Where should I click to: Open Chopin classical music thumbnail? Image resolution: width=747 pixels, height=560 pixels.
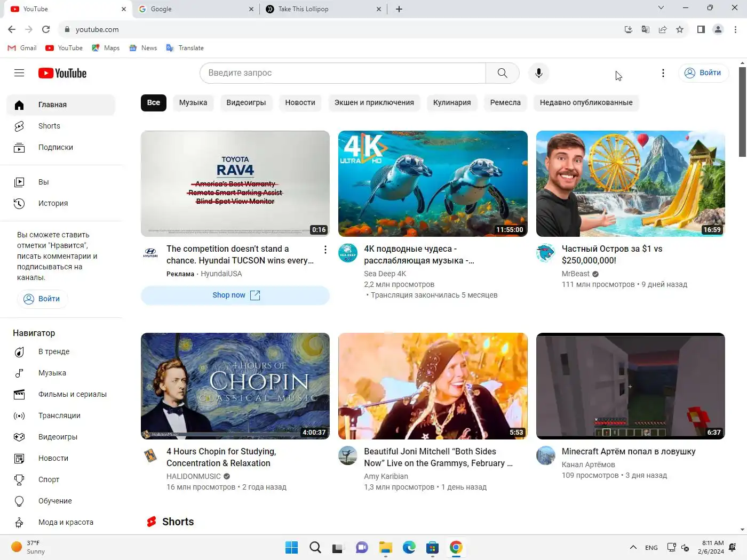(235, 386)
